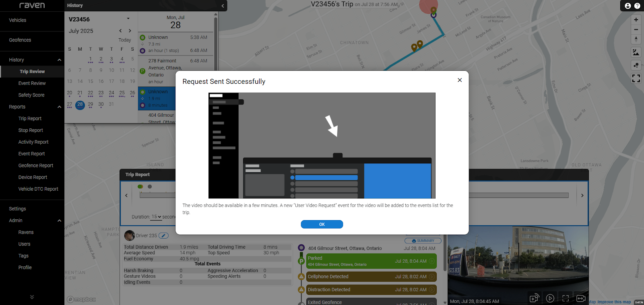Open the Duration seconds dropdown
The width and height of the screenshot is (644, 305).
point(156,217)
